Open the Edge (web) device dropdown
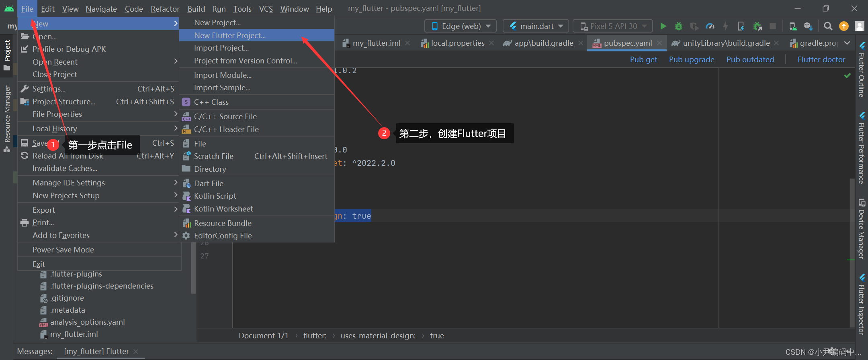The width and height of the screenshot is (868, 360). 461,26
